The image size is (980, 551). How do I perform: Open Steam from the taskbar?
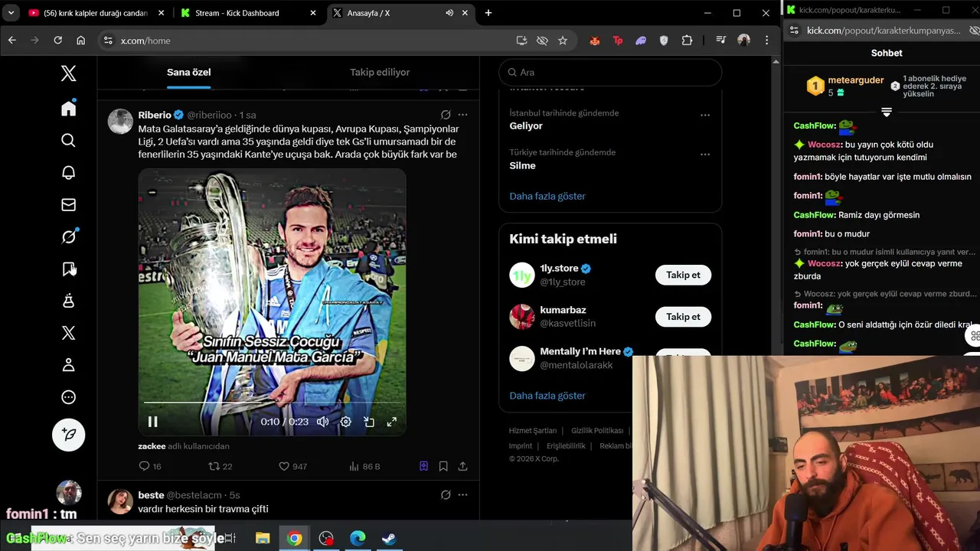click(389, 538)
